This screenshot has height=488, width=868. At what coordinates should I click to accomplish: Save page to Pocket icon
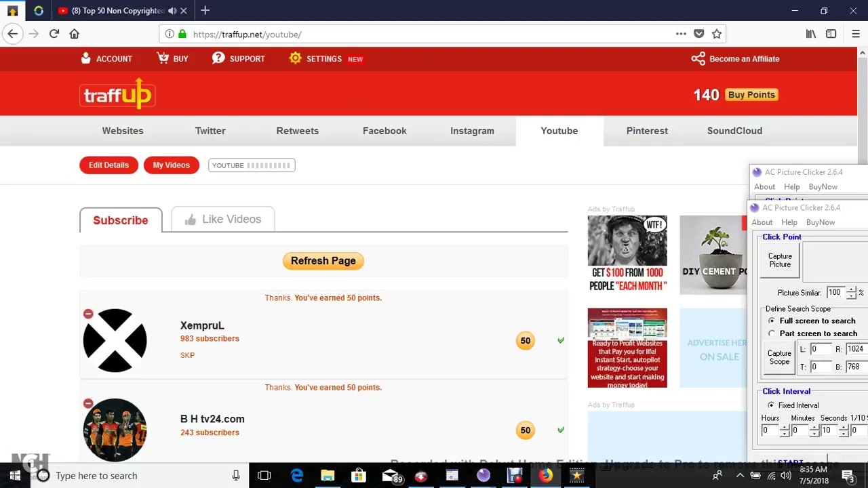[699, 34]
